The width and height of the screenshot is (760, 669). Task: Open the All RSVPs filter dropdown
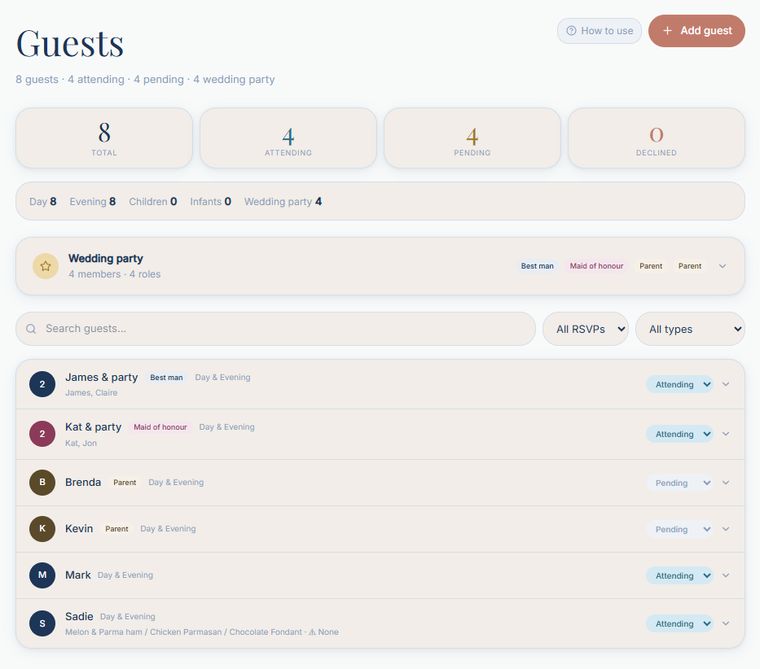[x=586, y=329]
